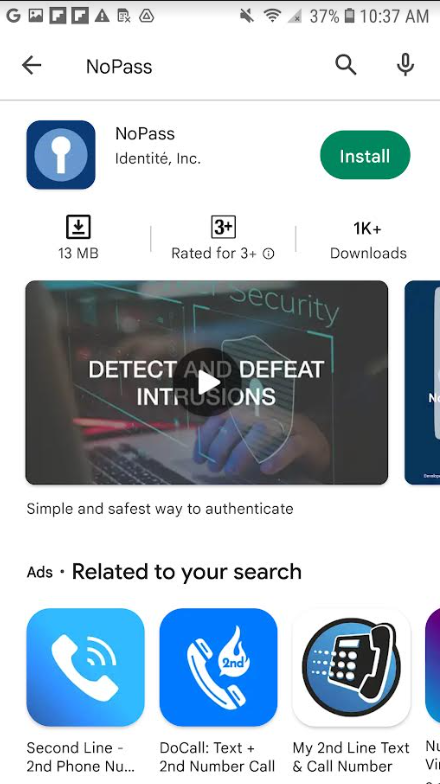Viewport: 440px width, 784px height.
Task: Open the Second Line phone app icon
Action: pyautogui.click(x=86, y=667)
